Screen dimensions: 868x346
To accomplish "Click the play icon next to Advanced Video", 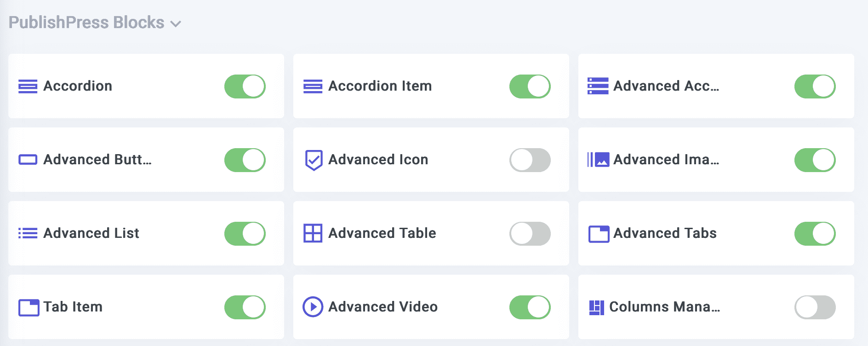I will tap(312, 307).
